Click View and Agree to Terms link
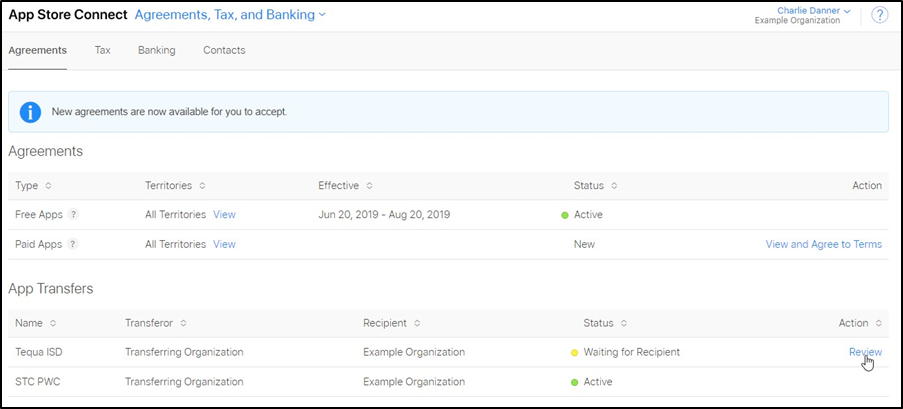This screenshot has width=903, height=409. pyautogui.click(x=823, y=244)
